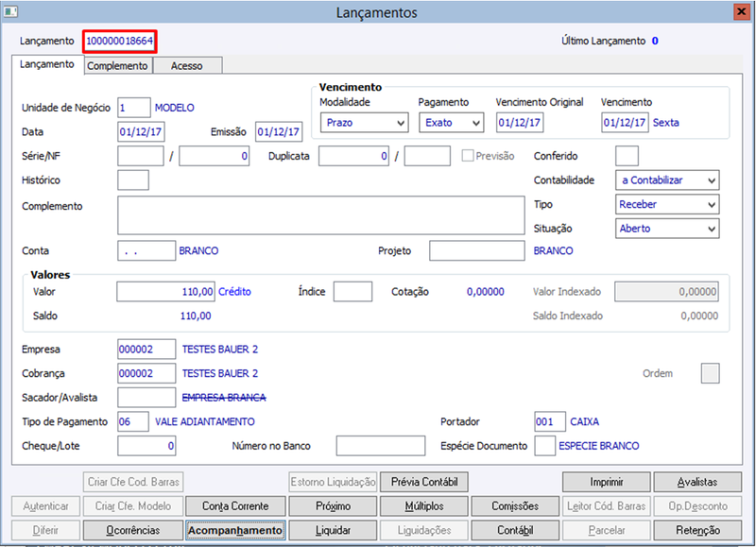Click the Complemento text area
Image resolution: width=756 pixels, height=547 pixels.
pos(321,215)
